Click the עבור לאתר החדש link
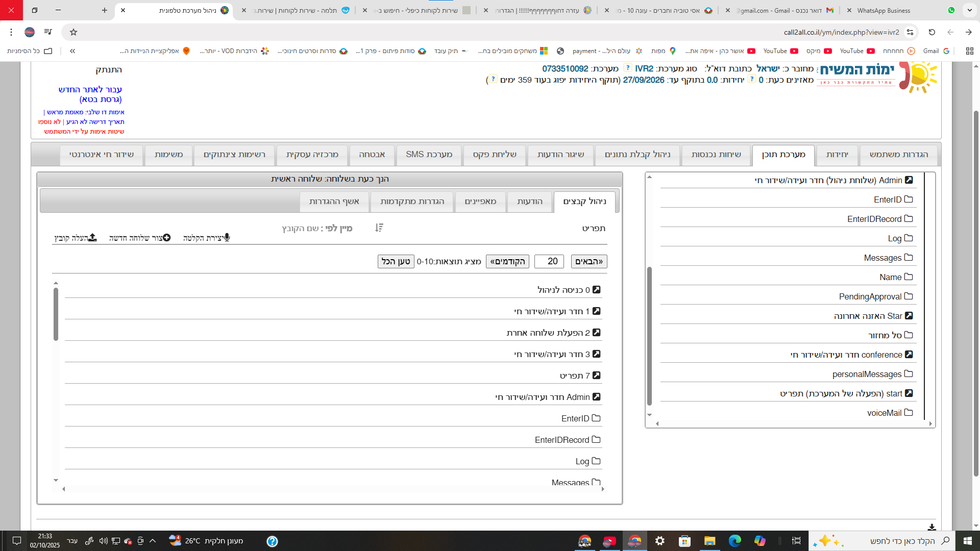Screen dimensions: 980x551 pos(90,90)
